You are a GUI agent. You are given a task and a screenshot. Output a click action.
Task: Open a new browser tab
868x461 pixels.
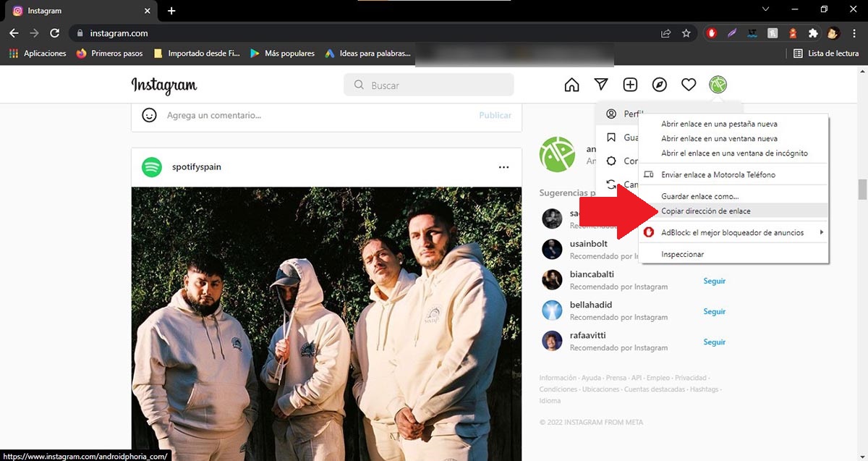pos(171,11)
